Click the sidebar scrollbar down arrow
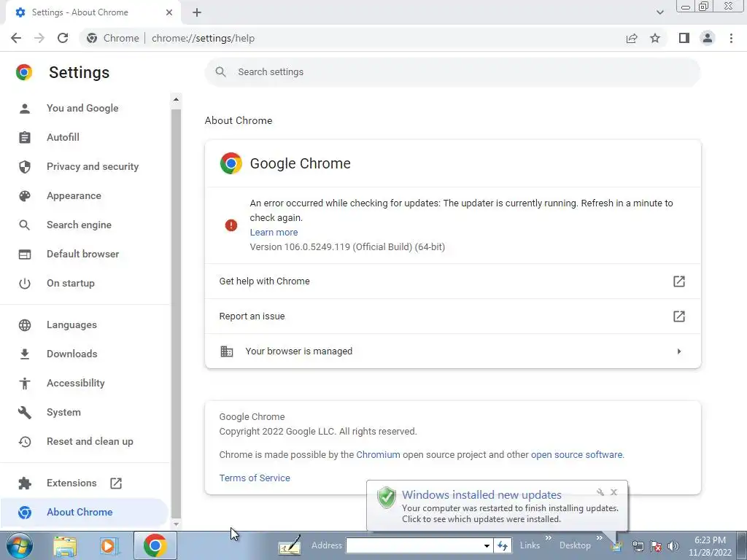The image size is (747, 560). 176,524
